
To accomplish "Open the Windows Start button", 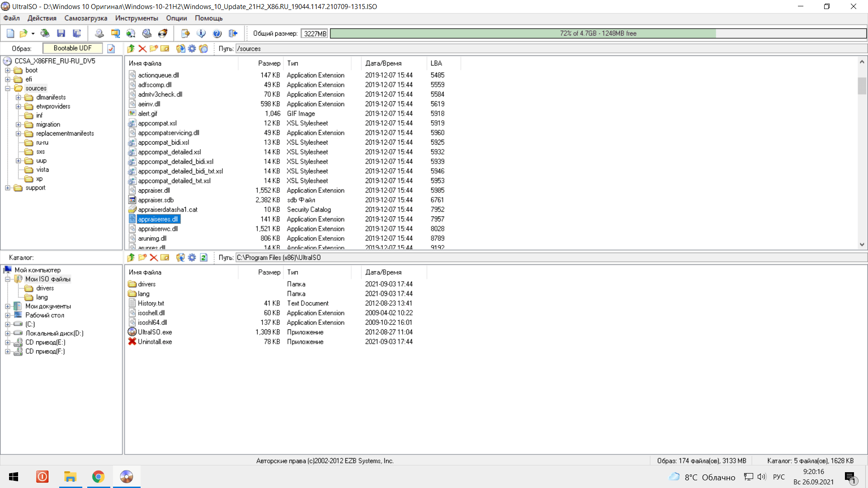I will coord(14,477).
